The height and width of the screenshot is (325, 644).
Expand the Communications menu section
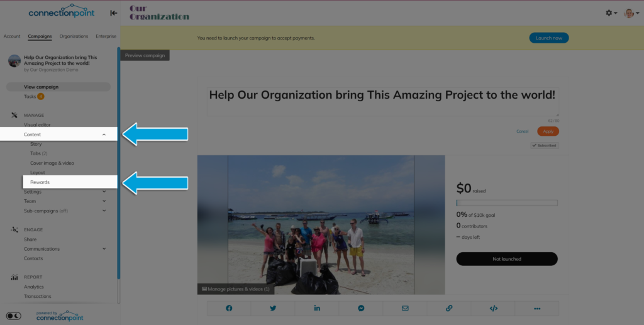(x=104, y=249)
